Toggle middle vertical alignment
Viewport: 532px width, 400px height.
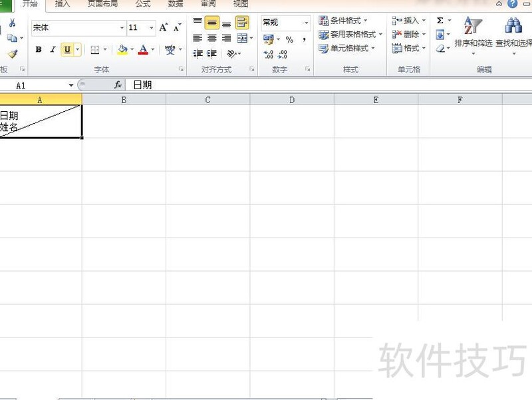pyautogui.click(x=212, y=23)
